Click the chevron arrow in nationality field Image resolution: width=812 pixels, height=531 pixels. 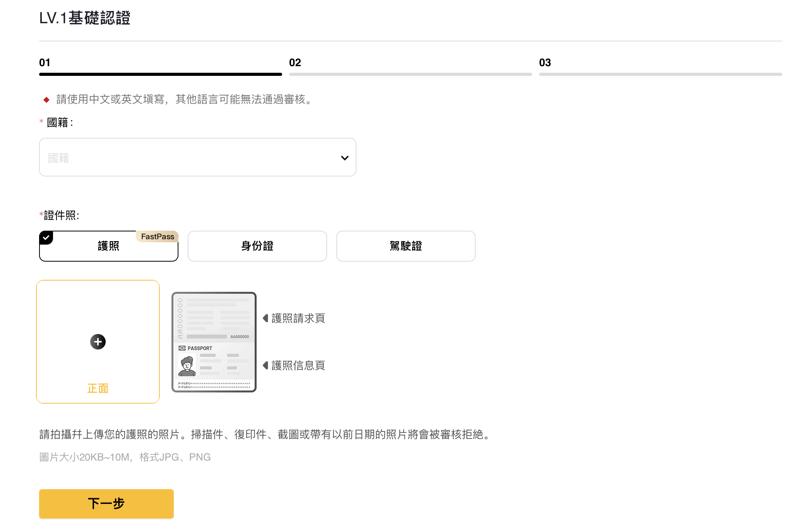344,158
